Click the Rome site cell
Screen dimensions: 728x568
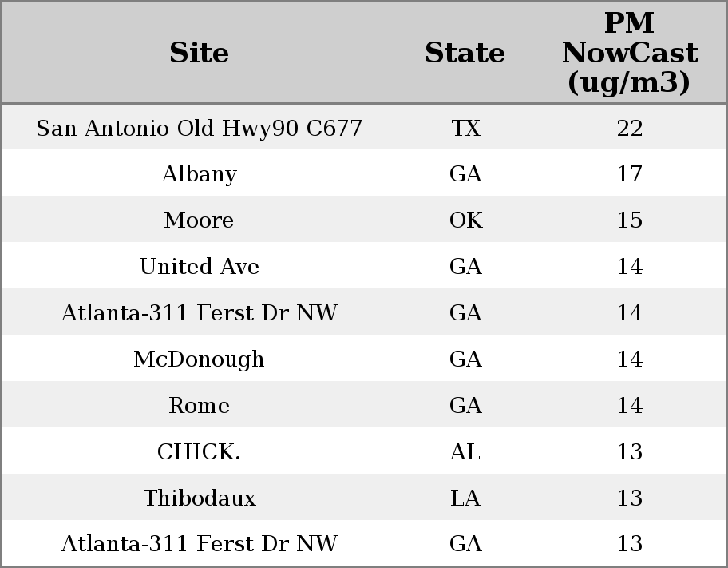199,406
